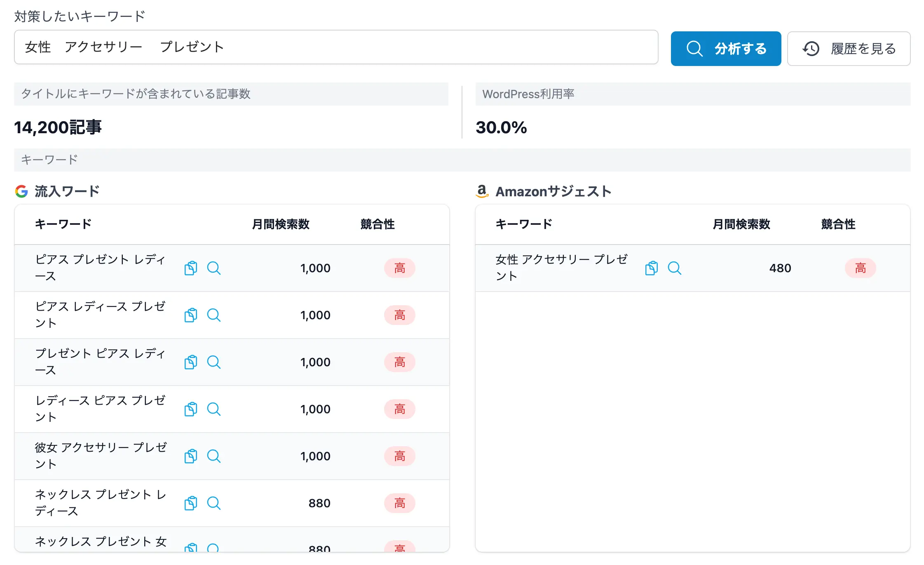
Task: Click the 高 badge in Amazon suggestion row
Action: click(x=860, y=268)
